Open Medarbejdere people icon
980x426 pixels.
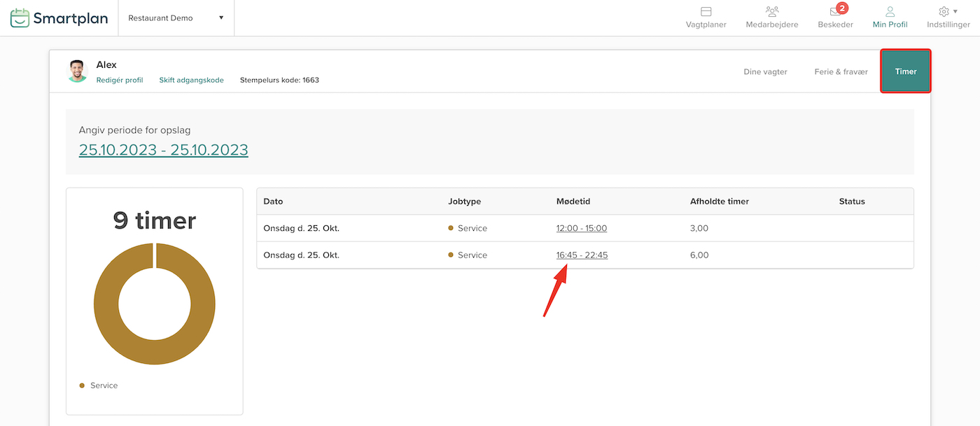tap(772, 12)
